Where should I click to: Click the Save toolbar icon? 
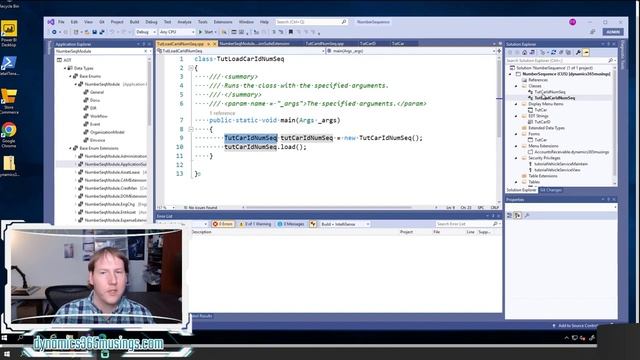pos(94,32)
